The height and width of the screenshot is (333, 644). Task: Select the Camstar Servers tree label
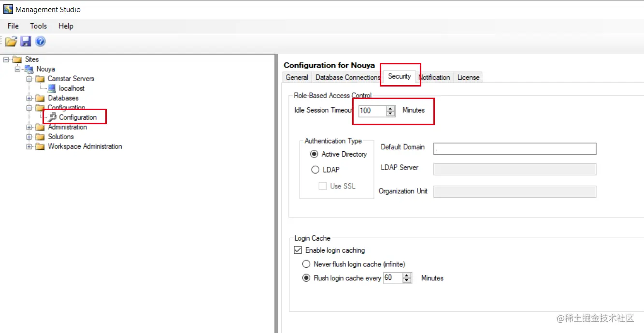(71, 79)
